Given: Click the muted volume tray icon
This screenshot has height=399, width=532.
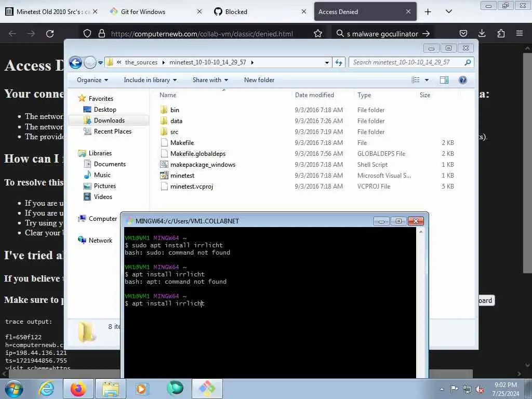Looking at the screenshot, I should click(x=480, y=389).
